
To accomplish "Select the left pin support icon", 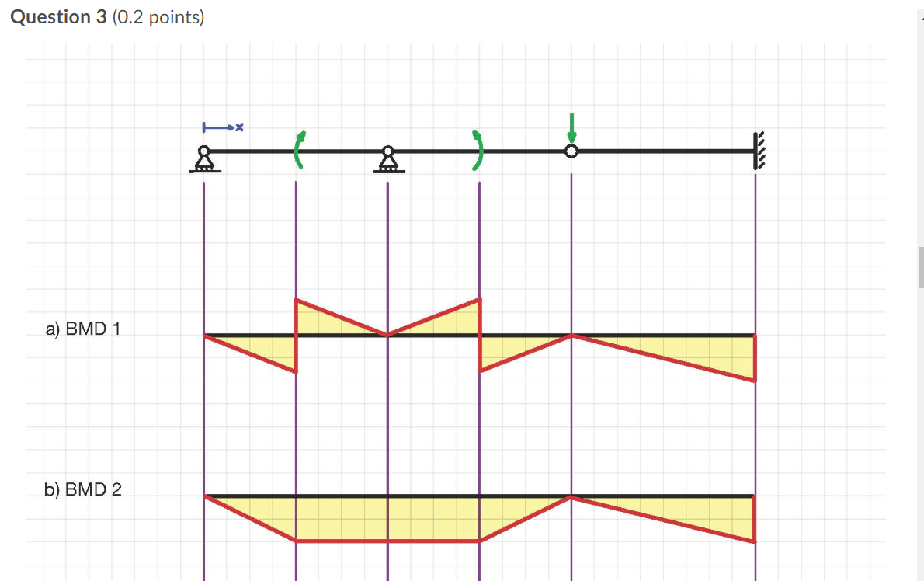I will pyautogui.click(x=204, y=159).
